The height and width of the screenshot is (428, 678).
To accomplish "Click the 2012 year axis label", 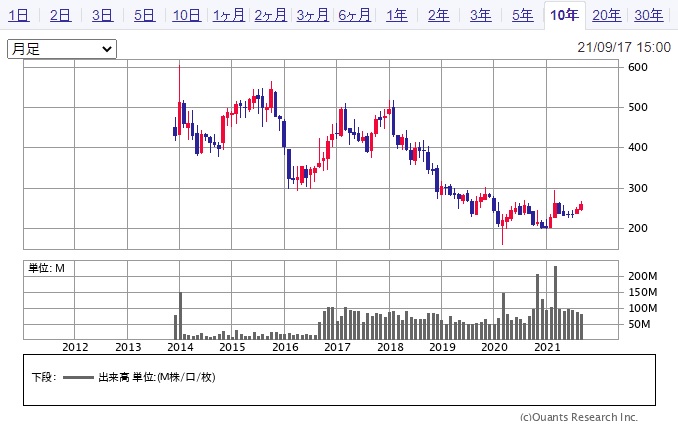I will pyautogui.click(x=75, y=347).
